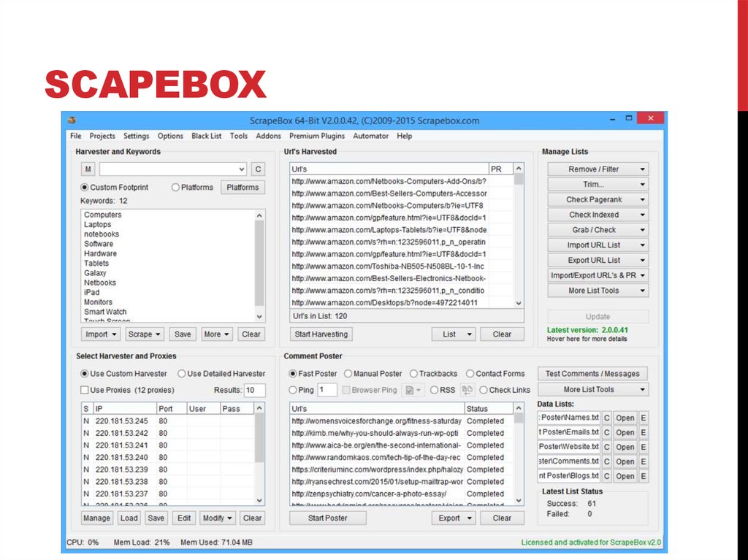
Task: Click the C button next to Names.txt
Action: (x=607, y=418)
